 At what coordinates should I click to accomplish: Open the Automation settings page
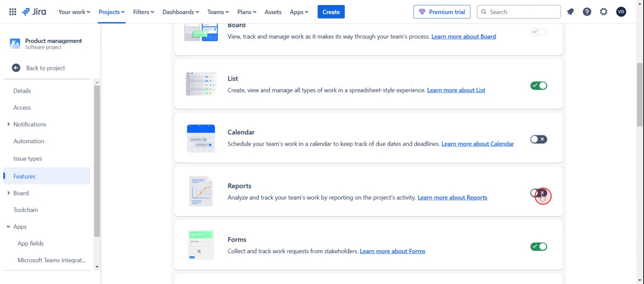click(29, 141)
